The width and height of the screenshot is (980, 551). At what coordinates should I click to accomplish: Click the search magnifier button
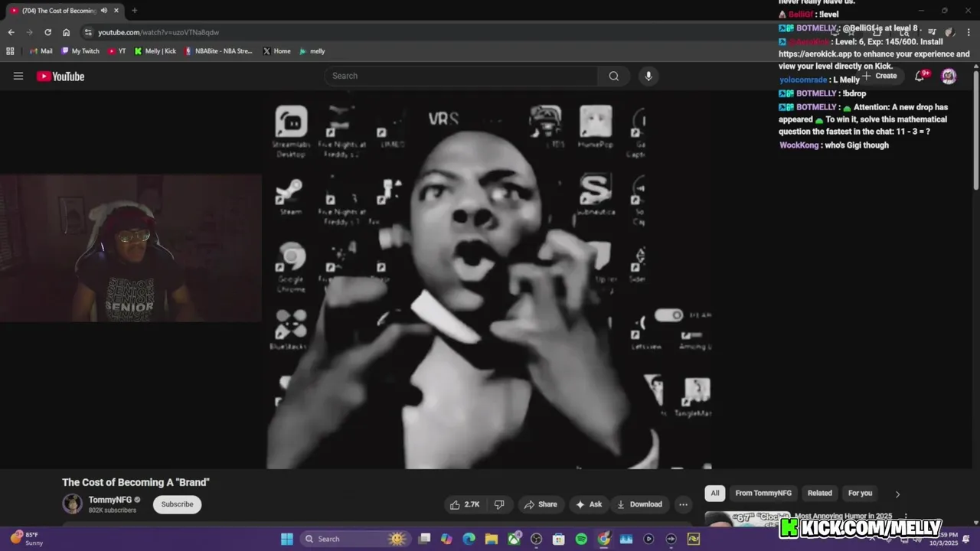(x=614, y=76)
